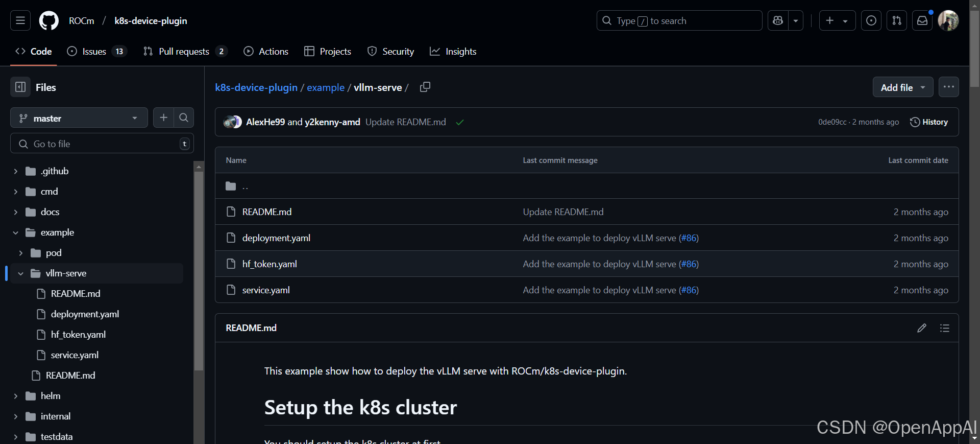Open AlexHe99 author profile
980x444 pixels.
coord(265,122)
